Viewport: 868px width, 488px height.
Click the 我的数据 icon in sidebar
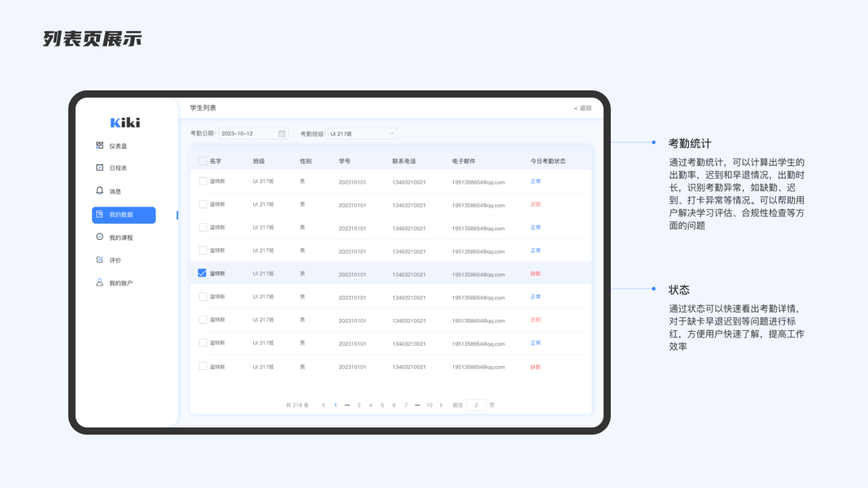tap(99, 214)
